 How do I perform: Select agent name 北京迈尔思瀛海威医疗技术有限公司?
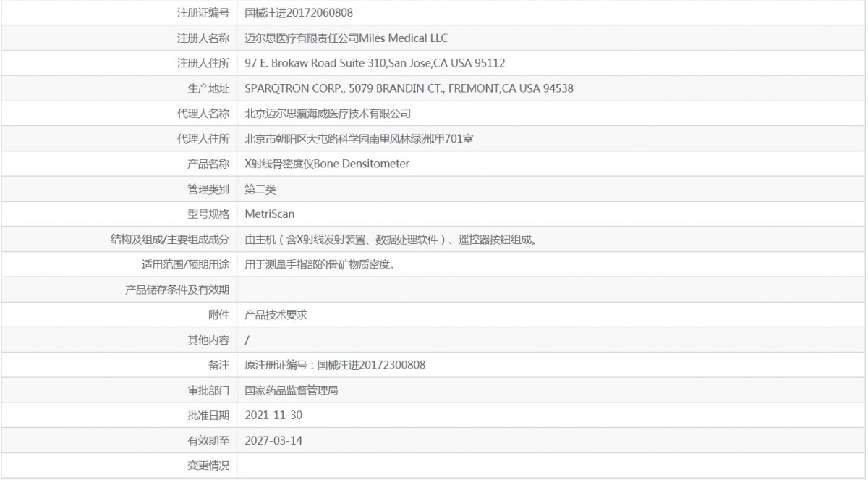(328, 114)
